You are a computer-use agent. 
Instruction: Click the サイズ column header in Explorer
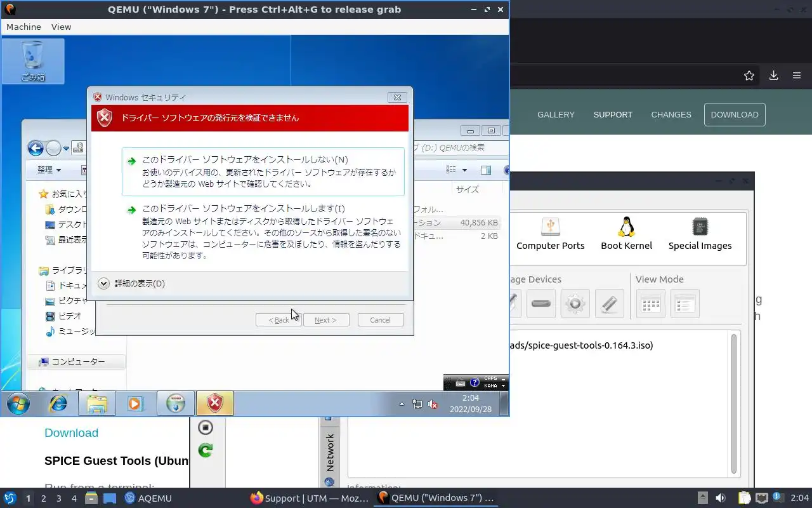click(468, 189)
